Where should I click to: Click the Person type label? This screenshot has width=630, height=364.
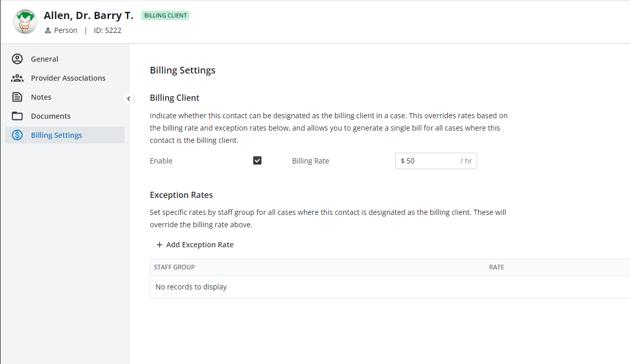(x=66, y=30)
